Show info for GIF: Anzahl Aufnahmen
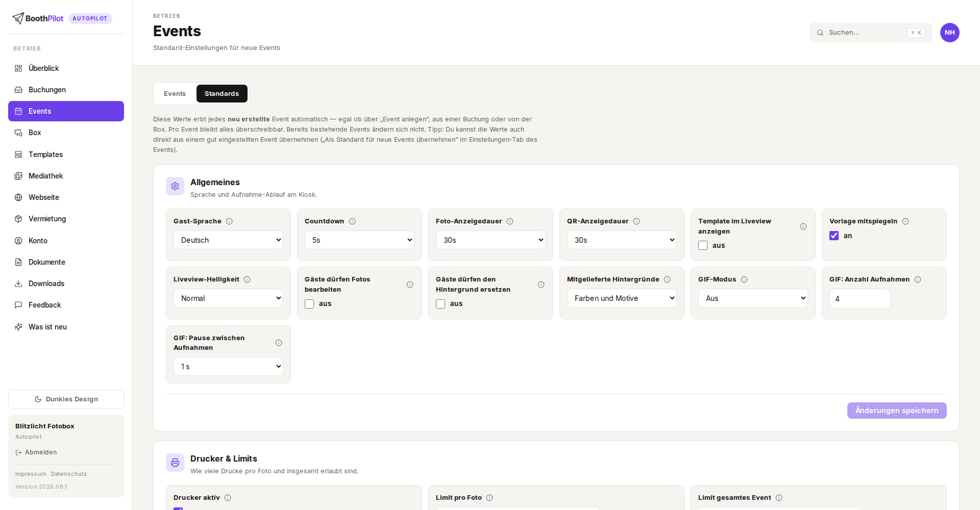The width and height of the screenshot is (980, 510). (918, 279)
